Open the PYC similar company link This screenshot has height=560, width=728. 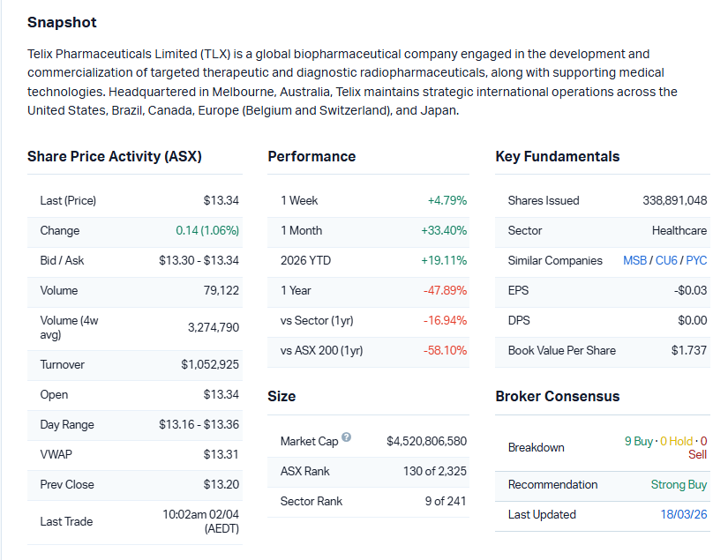tap(696, 260)
